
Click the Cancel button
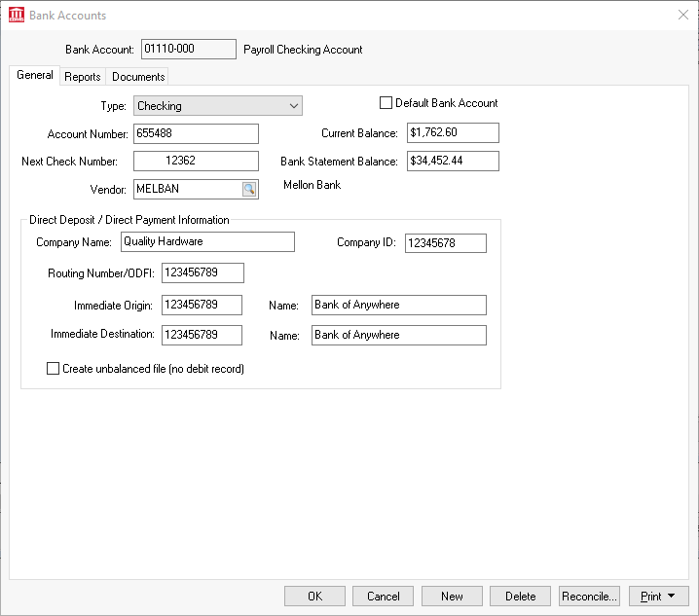[383, 596]
